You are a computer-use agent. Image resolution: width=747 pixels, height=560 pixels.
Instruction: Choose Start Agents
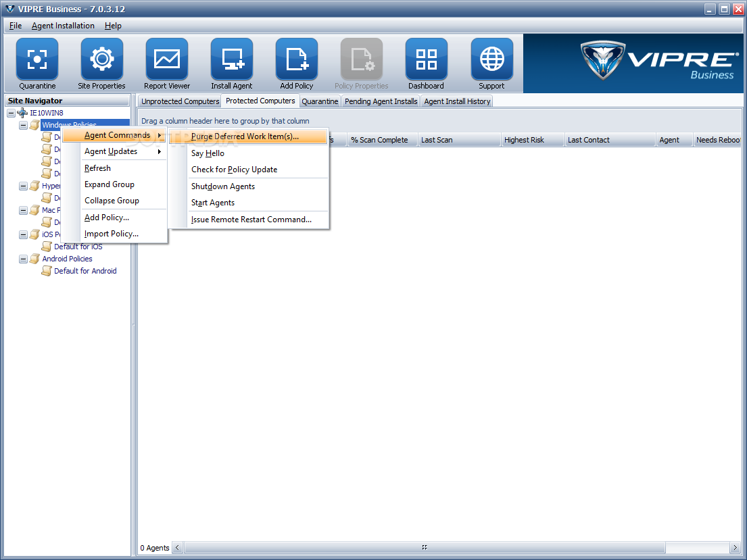[x=248, y=203]
